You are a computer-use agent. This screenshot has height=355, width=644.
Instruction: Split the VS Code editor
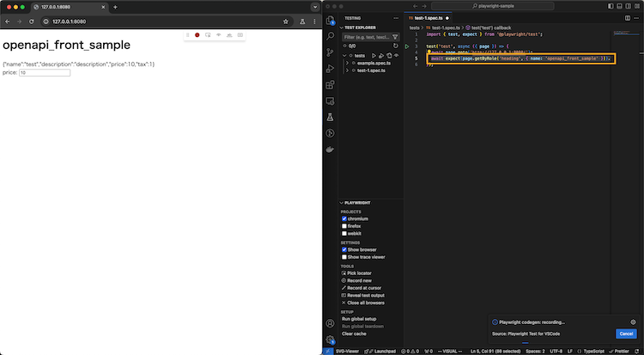628,18
